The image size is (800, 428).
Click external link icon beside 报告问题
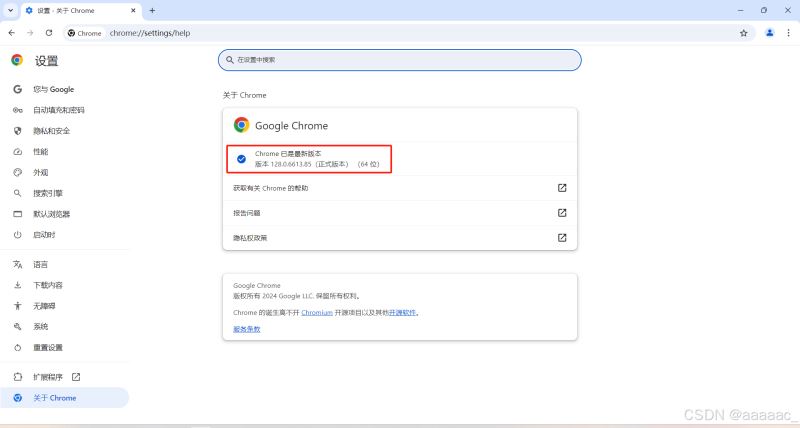point(562,213)
